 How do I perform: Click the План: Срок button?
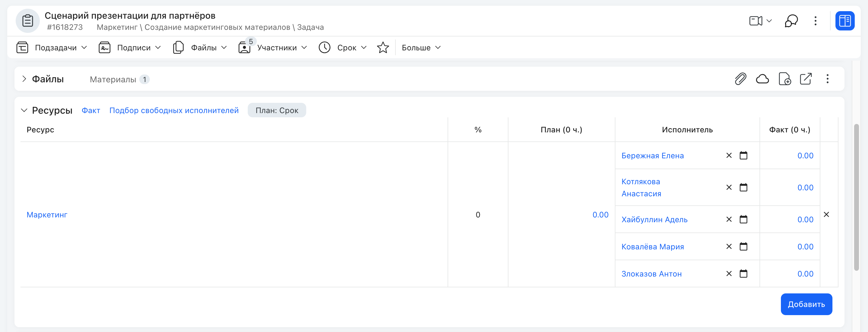[x=277, y=110]
